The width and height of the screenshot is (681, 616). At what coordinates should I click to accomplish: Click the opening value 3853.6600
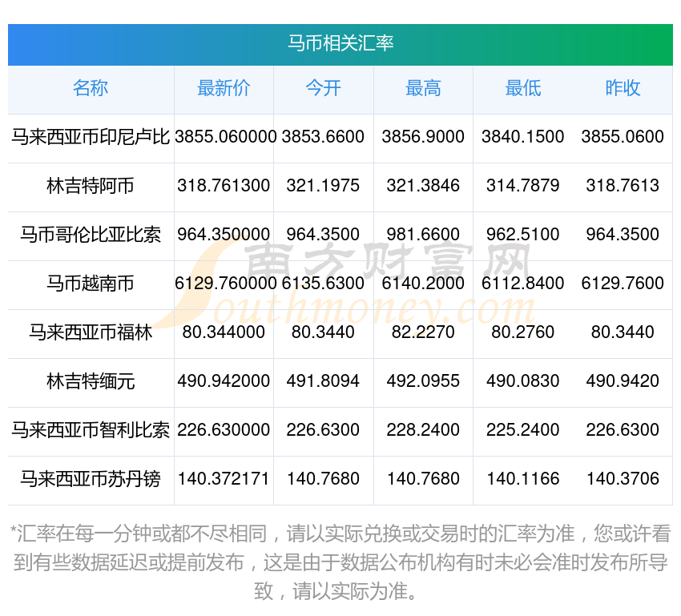[323, 137]
